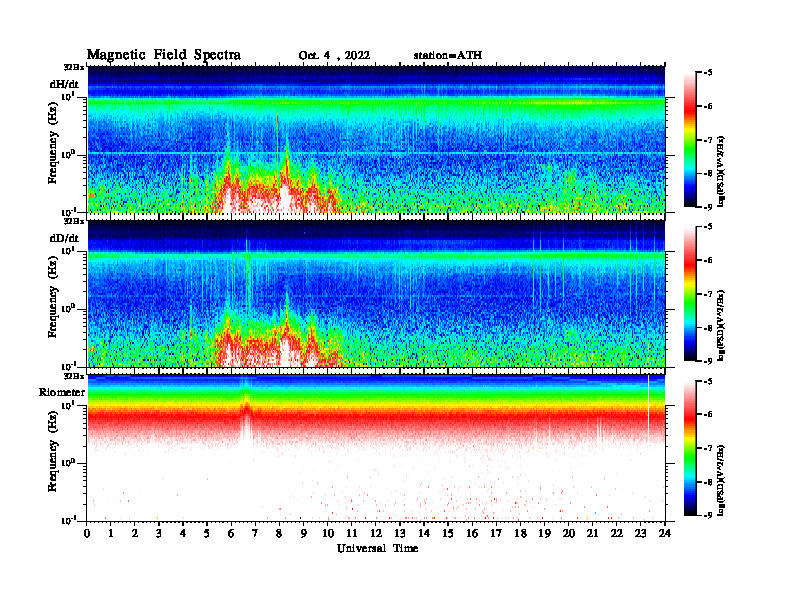Click hour tick label "3" on time axis
The image size is (792, 612).
tap(159, 533)
